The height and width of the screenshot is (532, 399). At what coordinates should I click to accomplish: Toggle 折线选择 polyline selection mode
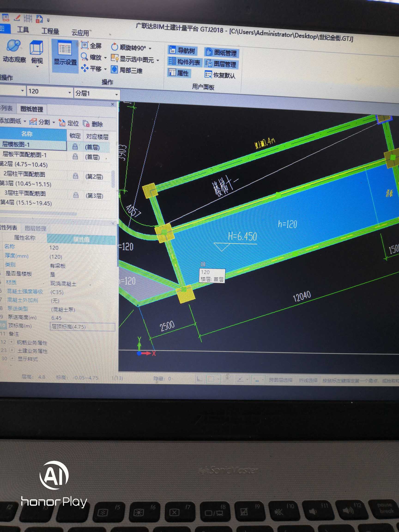308,380
